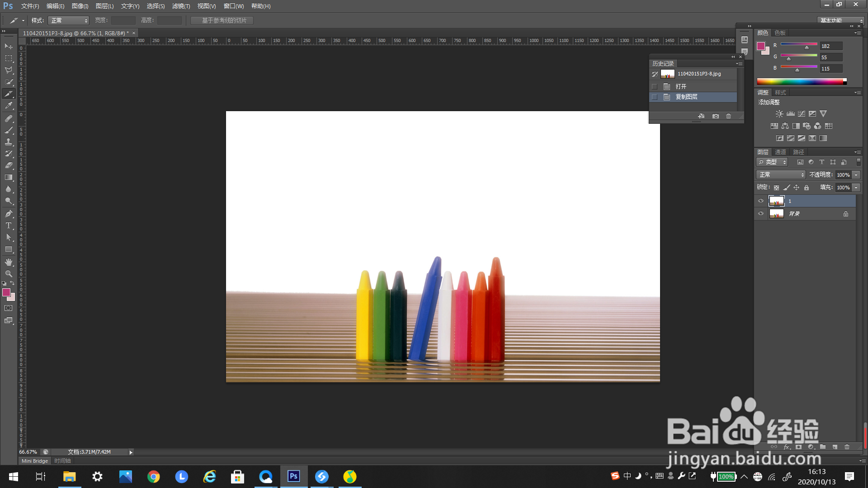This screenshot has height=488, width=868.
Task: Add a Brightness/Contrast adjustment
Action: [779, 114]
